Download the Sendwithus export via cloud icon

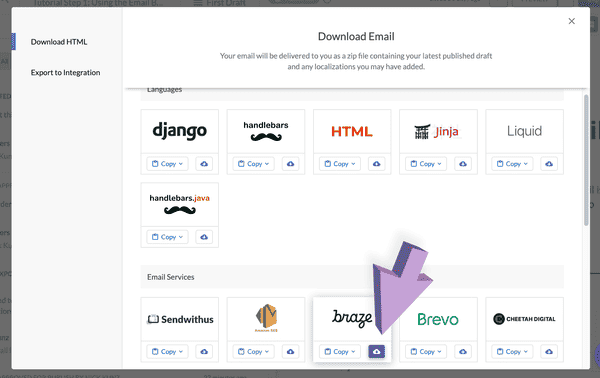pos(204,351)
